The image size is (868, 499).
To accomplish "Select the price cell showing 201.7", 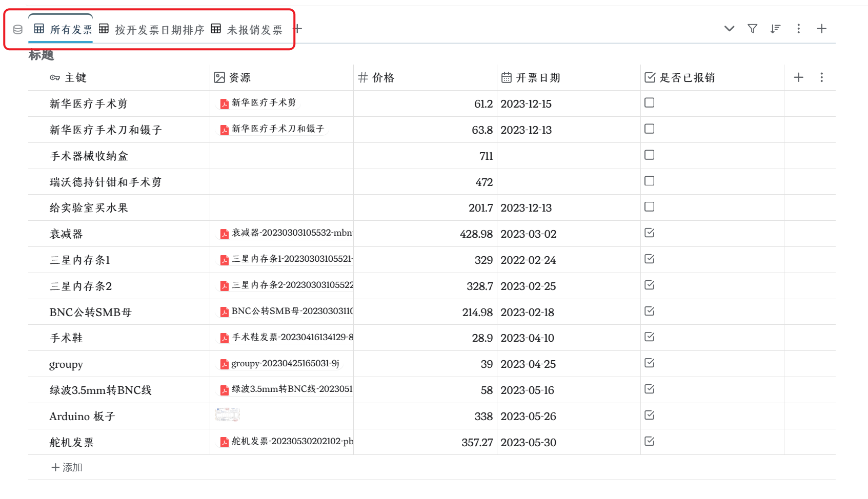I will [426, 207].
